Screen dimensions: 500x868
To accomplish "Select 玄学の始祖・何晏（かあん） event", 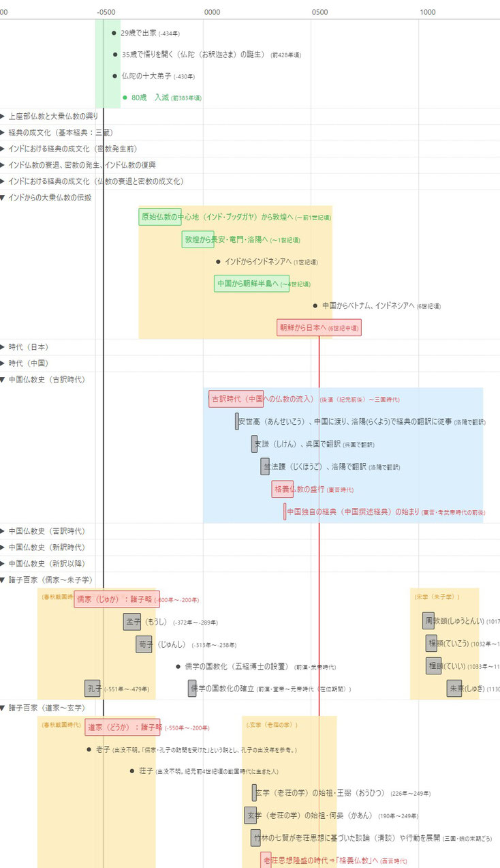I will click(x=251, y=815).
